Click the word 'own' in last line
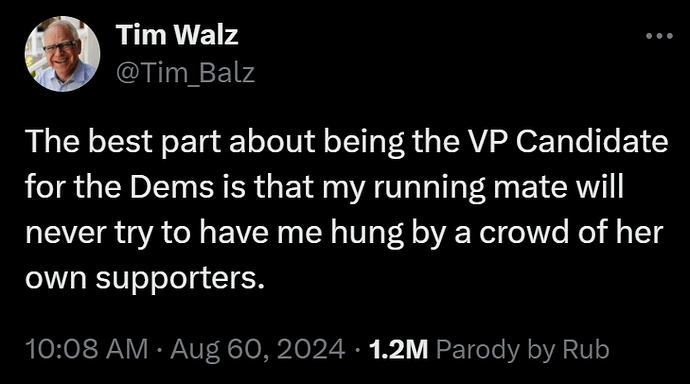This screenshot has width=690, height=384. pyautogui.click(x=56, y=279)
